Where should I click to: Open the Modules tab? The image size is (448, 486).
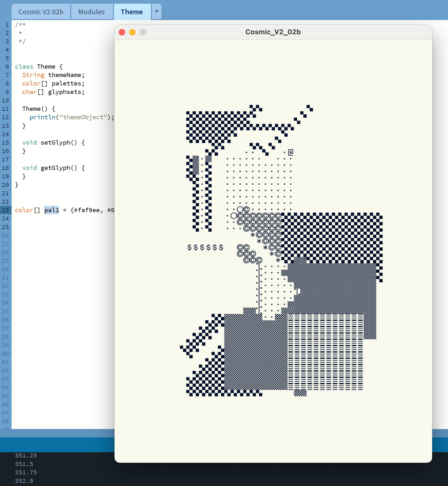(x=92, y=12)
